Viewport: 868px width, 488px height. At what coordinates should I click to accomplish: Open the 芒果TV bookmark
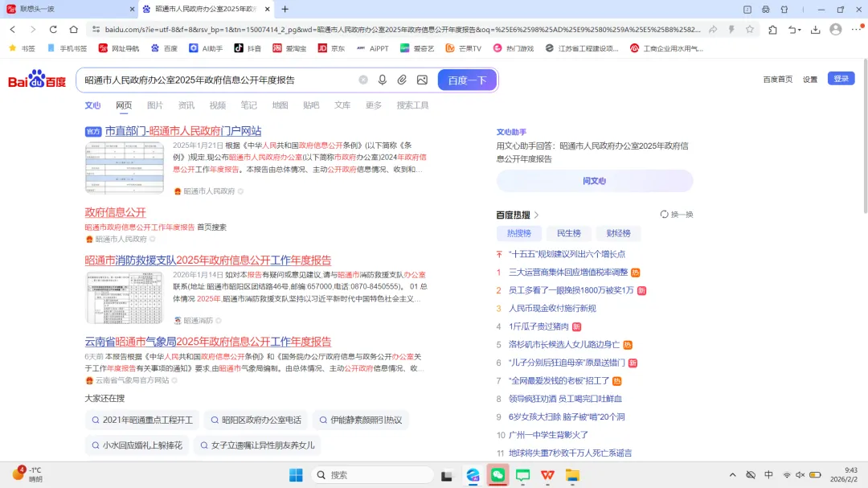[464, 48]
